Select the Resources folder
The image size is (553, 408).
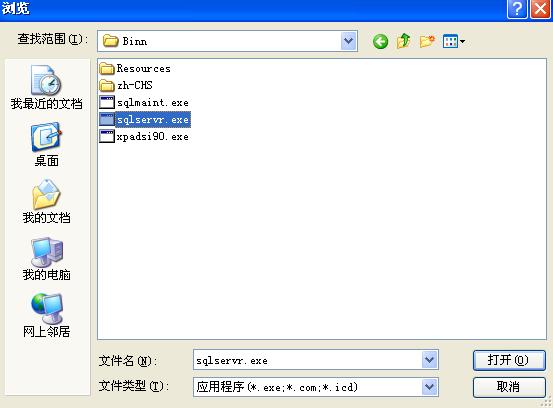click(135, 68)
